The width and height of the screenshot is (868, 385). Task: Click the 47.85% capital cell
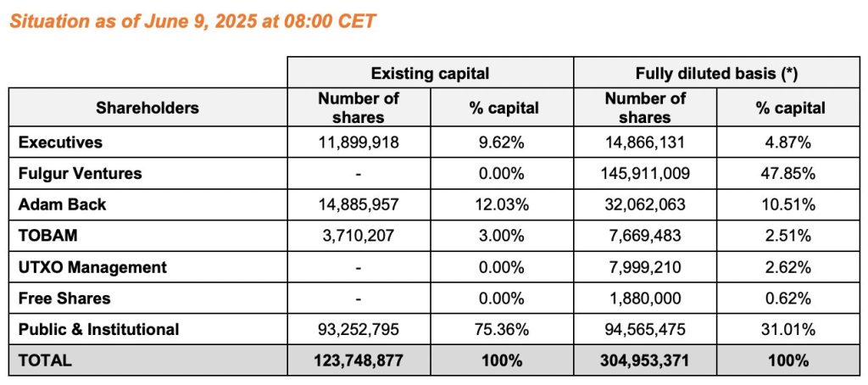787,173
